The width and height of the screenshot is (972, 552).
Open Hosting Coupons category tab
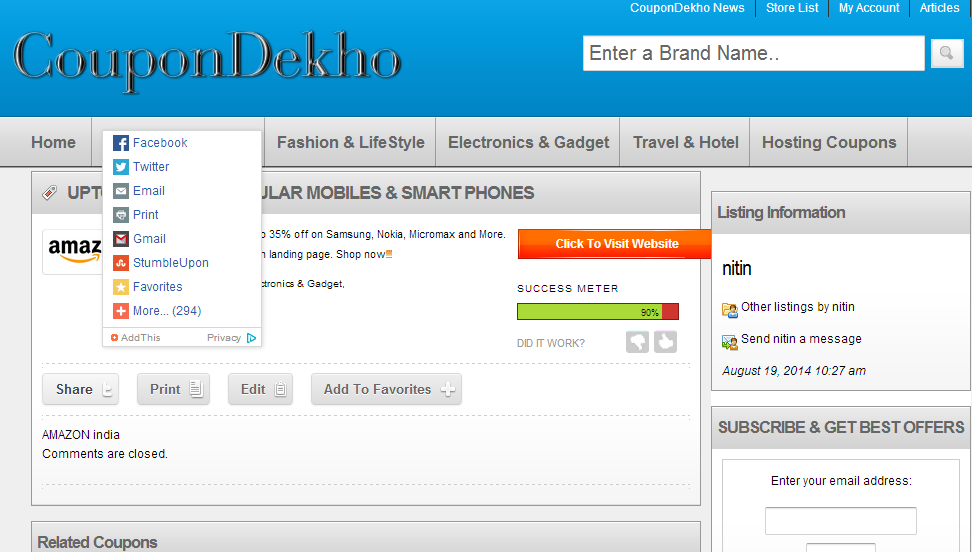pyautogui.click(x=829, y=142)
